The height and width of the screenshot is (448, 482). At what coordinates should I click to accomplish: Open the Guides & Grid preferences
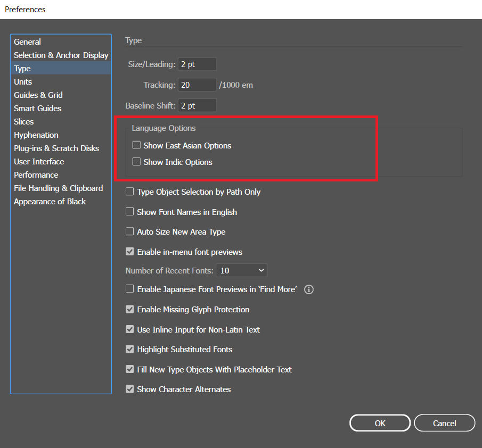pyautogui.click(x=38, y=95)
